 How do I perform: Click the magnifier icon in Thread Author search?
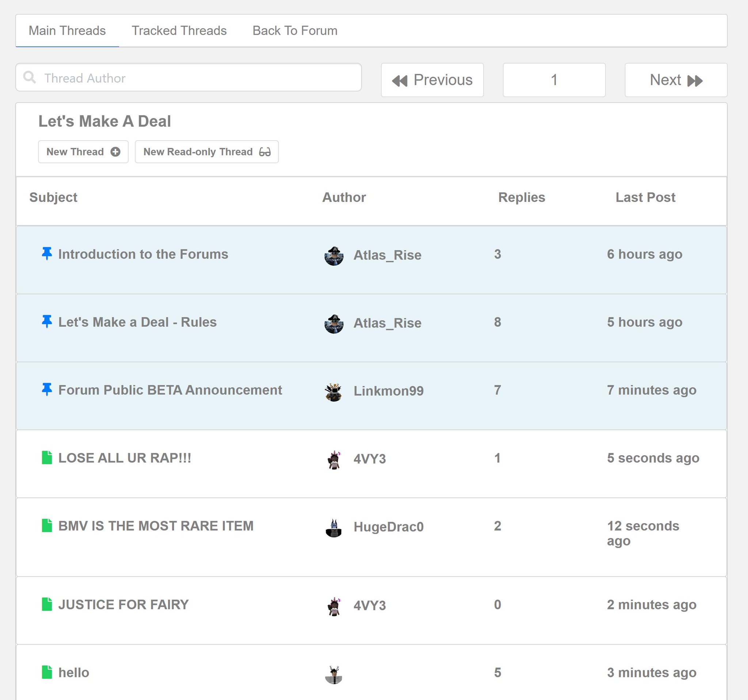click(30, 77)
